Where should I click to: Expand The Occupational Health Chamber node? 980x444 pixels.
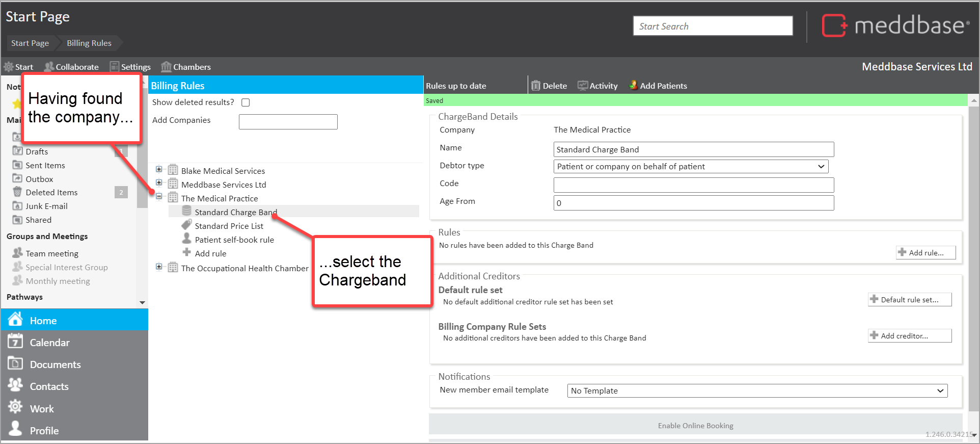pos(159,267)
